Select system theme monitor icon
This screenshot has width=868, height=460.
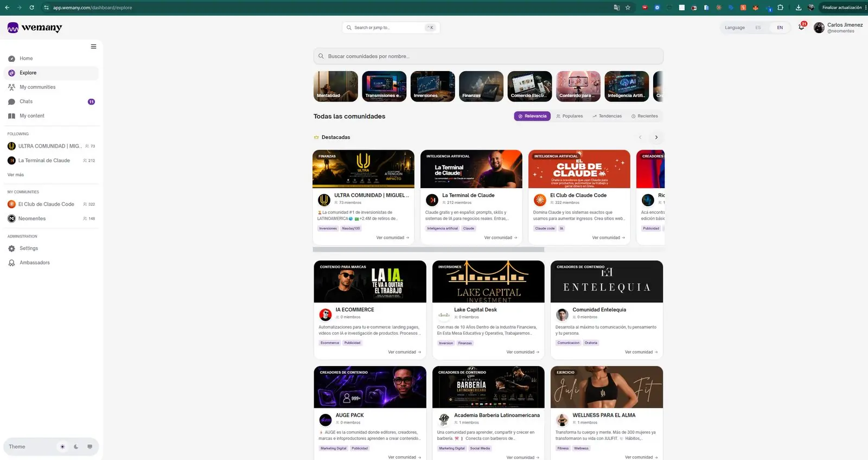tap(90, 447)
